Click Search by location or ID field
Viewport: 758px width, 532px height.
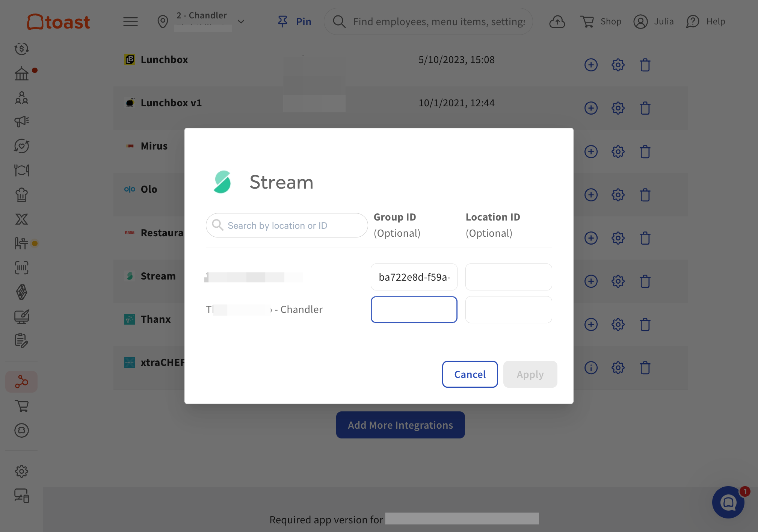pyautogui.click(x=287, y=225)
